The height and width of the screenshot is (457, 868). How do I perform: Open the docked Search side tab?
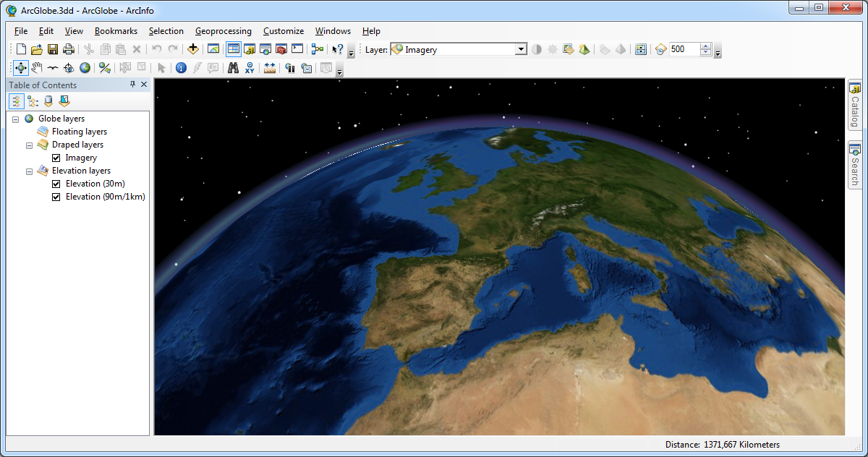854,165
